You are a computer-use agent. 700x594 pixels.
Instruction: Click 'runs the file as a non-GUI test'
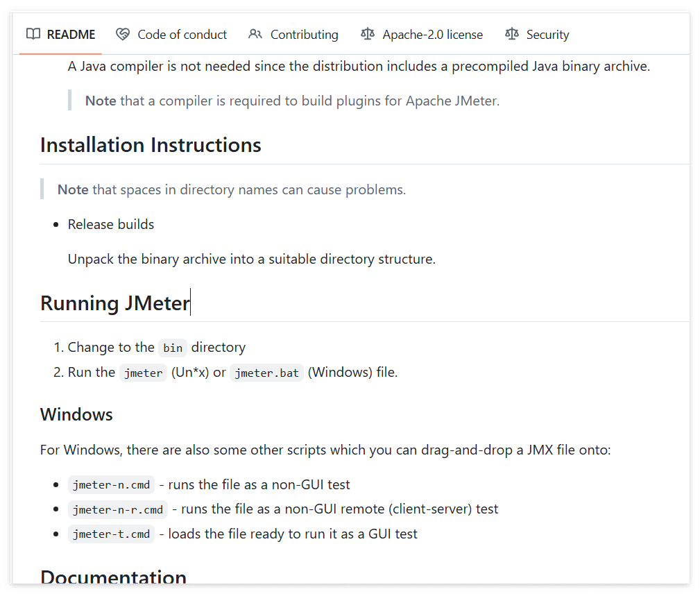259,484
